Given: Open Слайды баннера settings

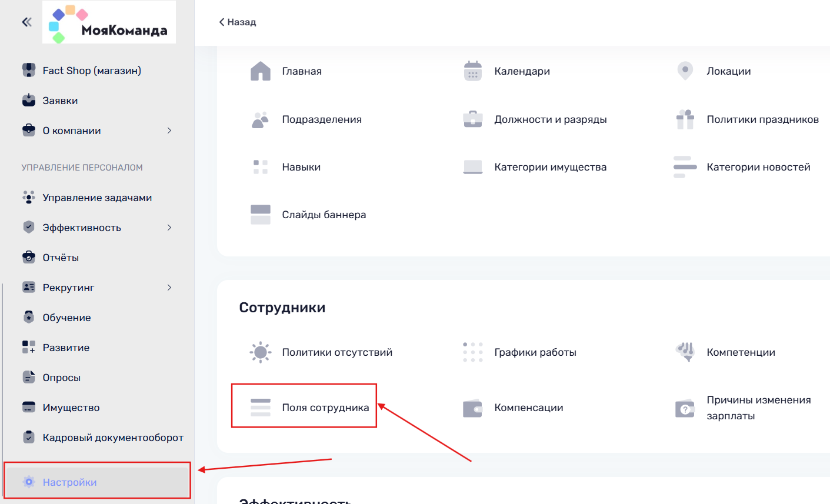Looking at the screenshot, I should coord(324,215).
